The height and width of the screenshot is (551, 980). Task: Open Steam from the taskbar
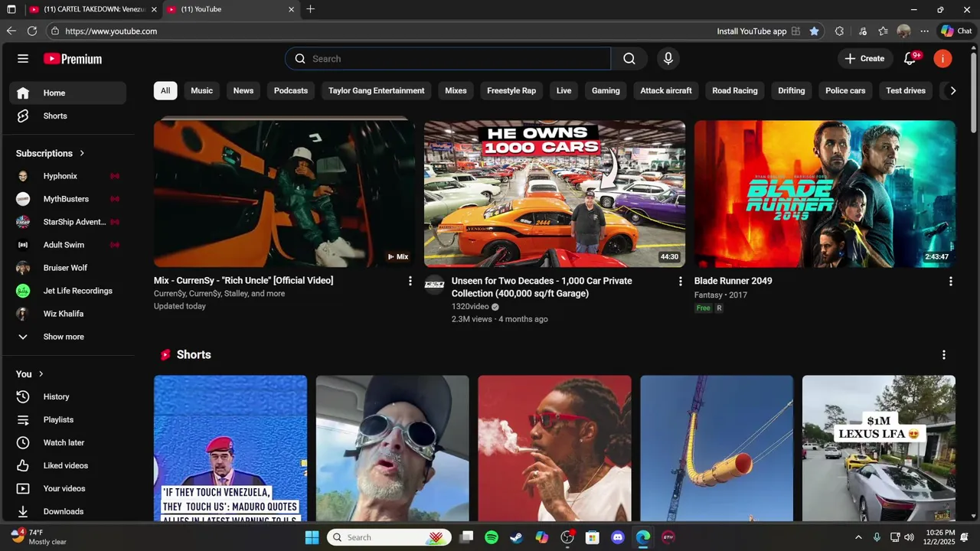tap(517, 537)
